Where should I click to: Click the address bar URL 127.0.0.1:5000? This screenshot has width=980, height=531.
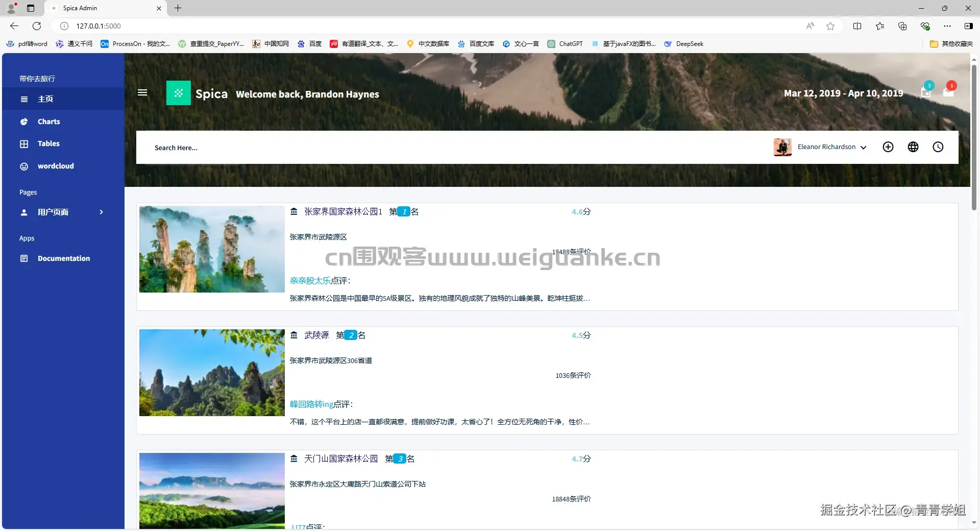pyautogui.click(x=99, y=26)
